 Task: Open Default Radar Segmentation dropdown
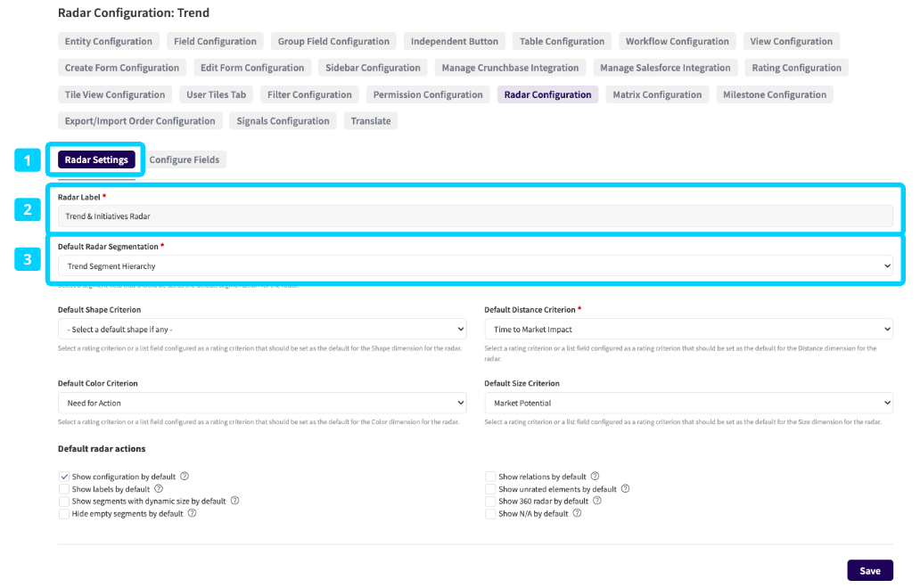[474, 265]
